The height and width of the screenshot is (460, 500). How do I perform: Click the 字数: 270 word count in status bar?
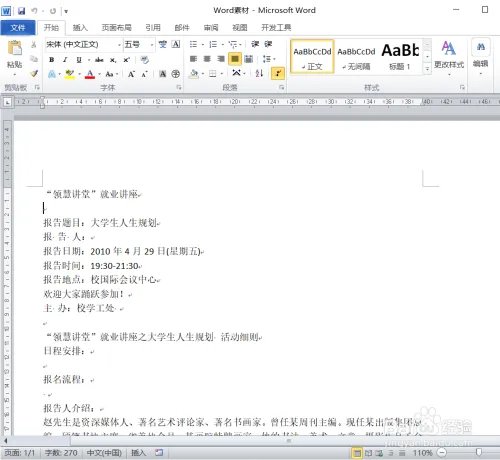point(61,453)
